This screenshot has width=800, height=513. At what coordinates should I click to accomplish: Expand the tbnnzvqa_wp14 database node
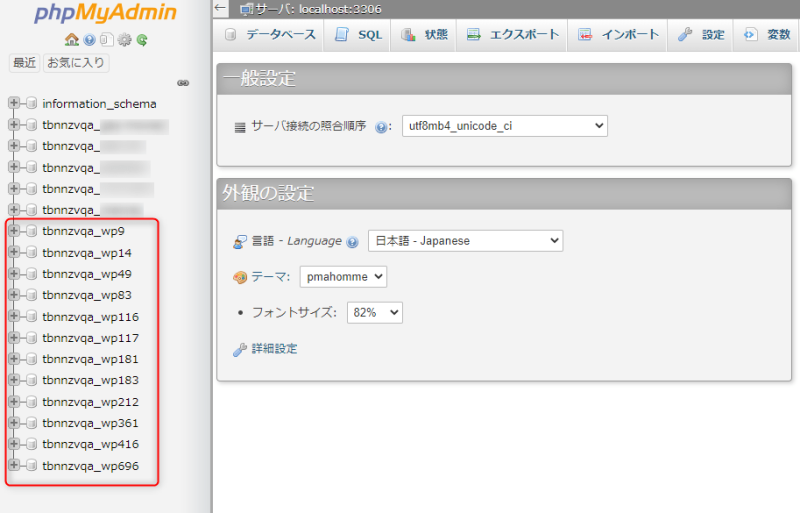point(14,252)
